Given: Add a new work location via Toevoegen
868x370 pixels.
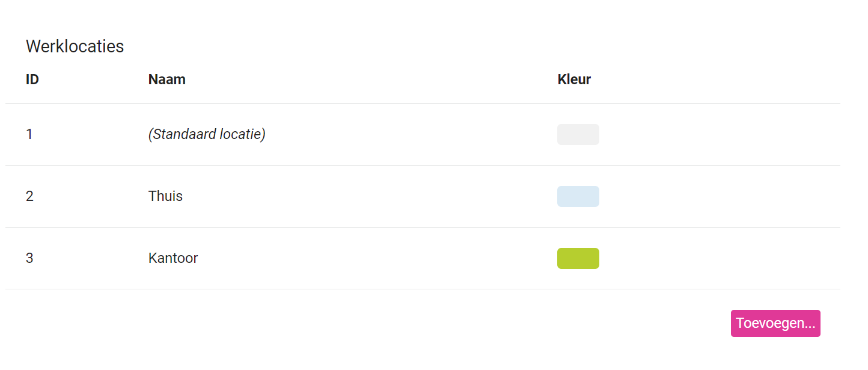Looking at the screenshot, I should click(x=775, y=324).
